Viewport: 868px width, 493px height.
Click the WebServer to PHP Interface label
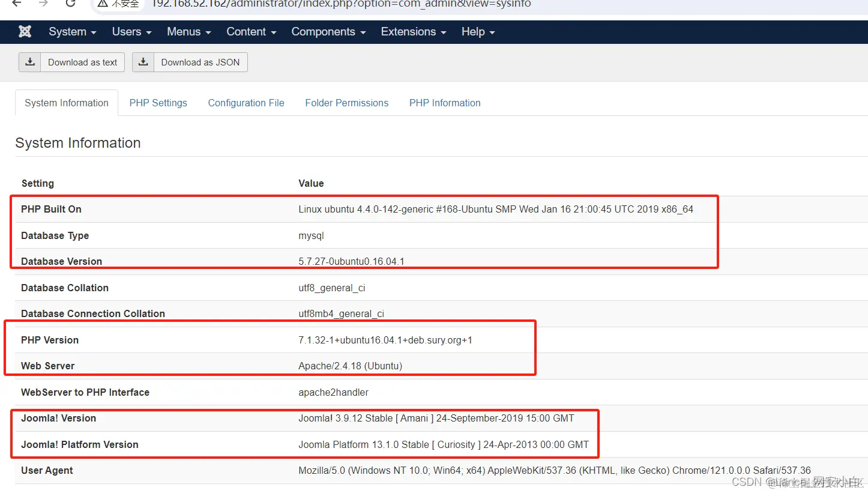coord(85,392)
